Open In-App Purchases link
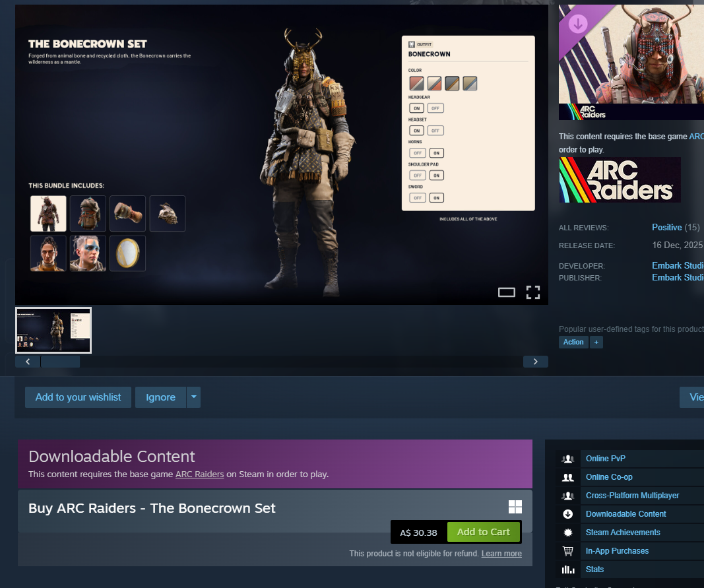The height and width of the screenshot is (588, 704). [x=617, y=551]
